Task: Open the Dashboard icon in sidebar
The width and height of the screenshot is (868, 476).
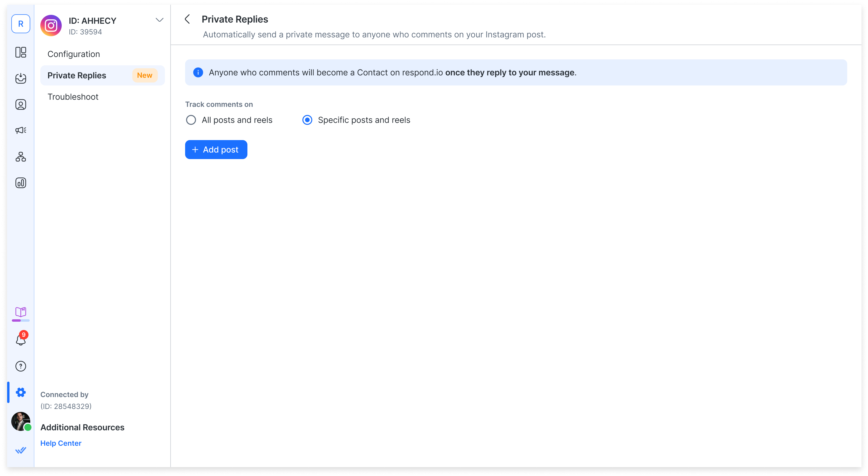Action: click(20, 52)
